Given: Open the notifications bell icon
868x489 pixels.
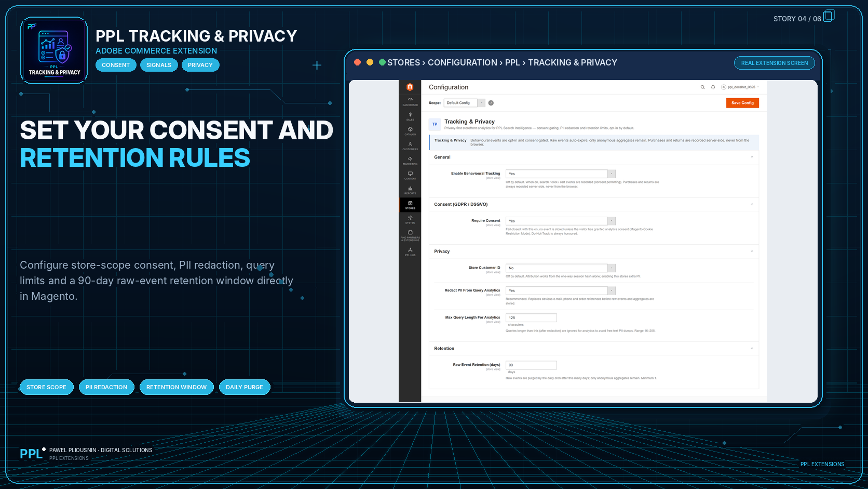Looking at the screenshot, I should coord(713,87).
